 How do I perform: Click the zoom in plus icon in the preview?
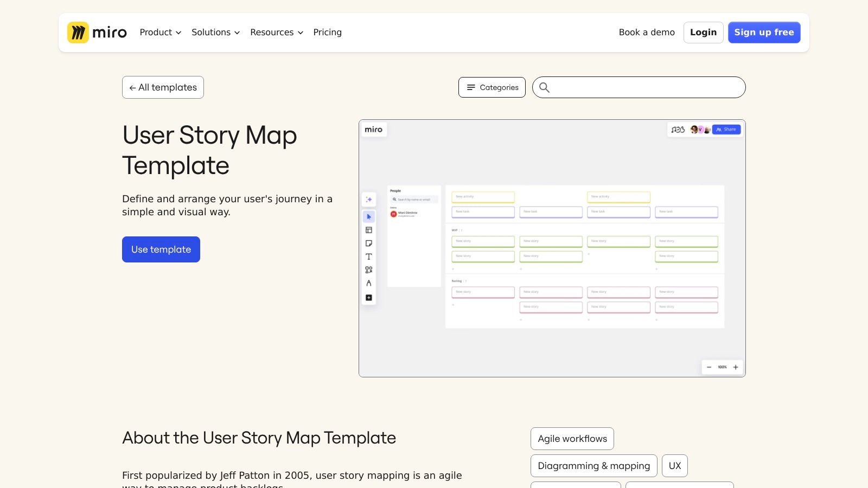pyautogui.click(x=736, y=367)
